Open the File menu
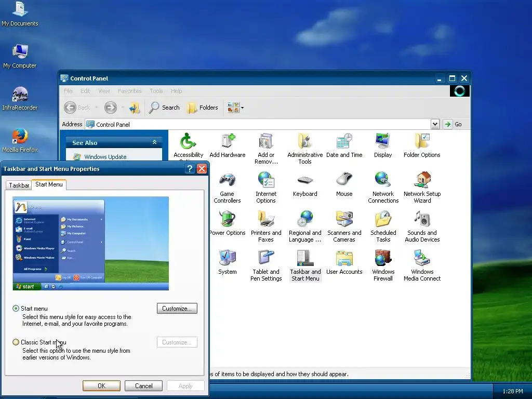The image size is (532, 399). [68, 91]
